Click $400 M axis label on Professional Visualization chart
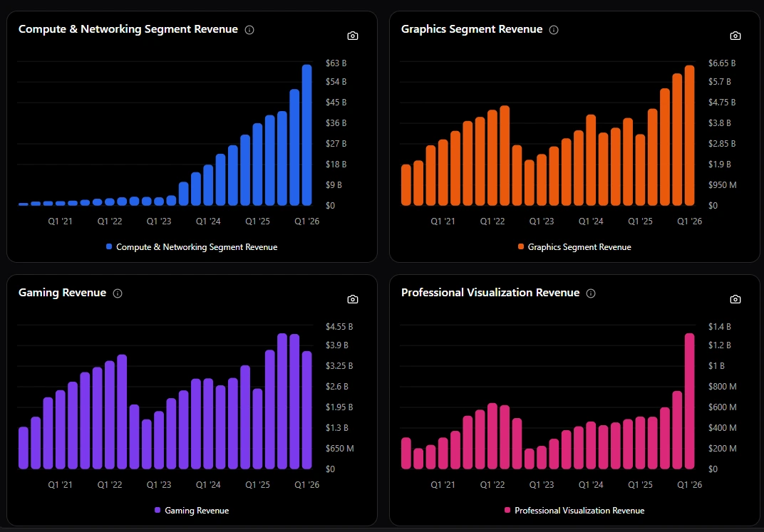The height and width of the screenshot is (532, 764). click(723, 428)
